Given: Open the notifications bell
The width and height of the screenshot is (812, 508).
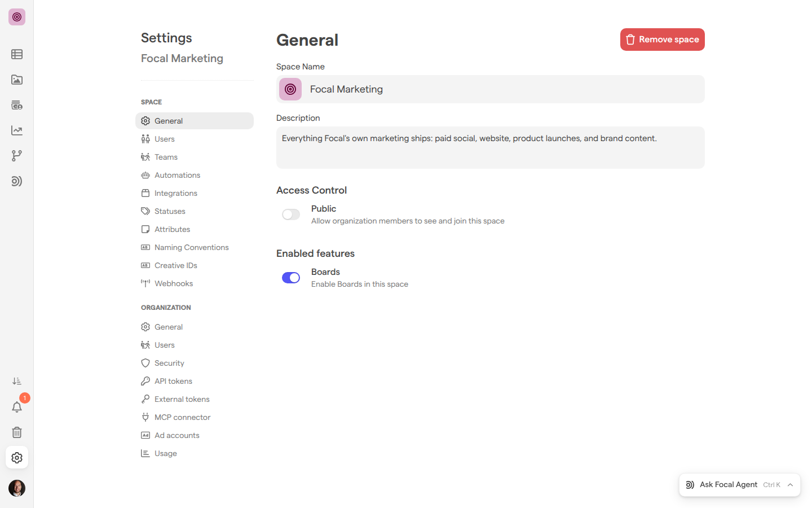Looking at the screenshot, I should click(17, 407).
